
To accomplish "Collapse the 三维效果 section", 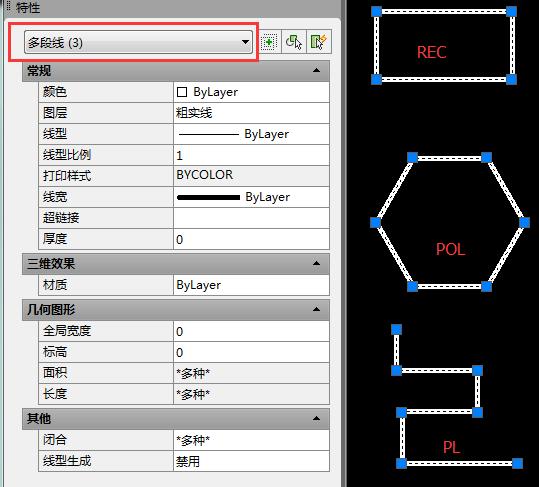I will [x=316, y=264].
